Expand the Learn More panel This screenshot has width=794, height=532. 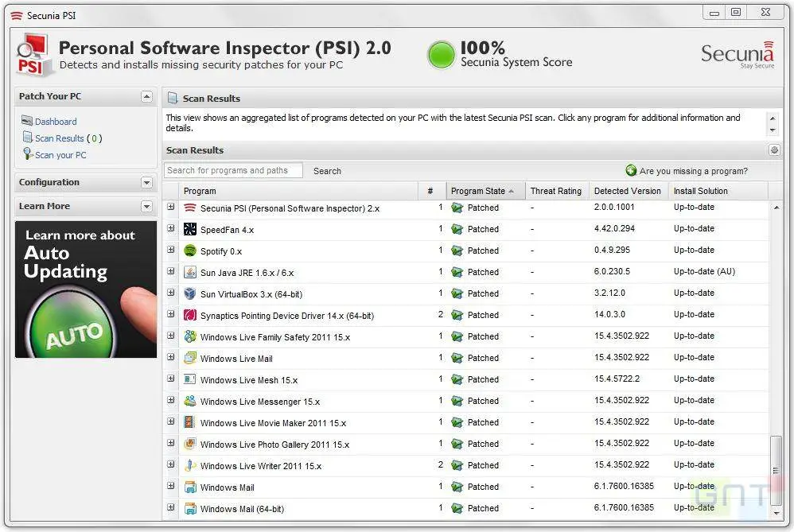pos(146,206)
